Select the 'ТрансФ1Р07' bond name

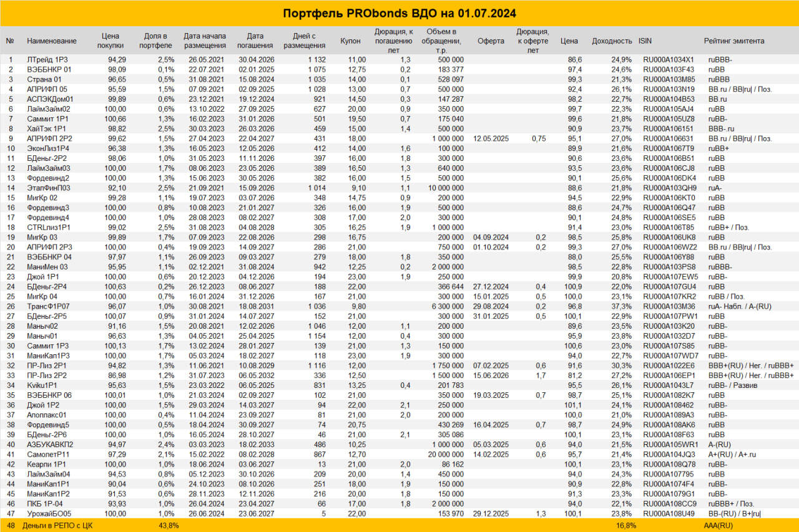(x=49, y=306)
